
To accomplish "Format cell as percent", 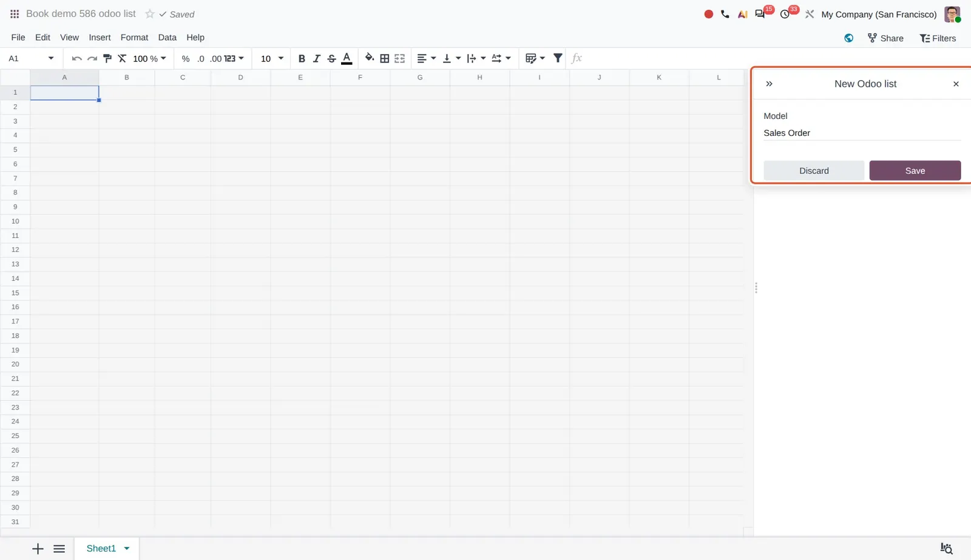I will pyautogui.click(x=186, y=59).
